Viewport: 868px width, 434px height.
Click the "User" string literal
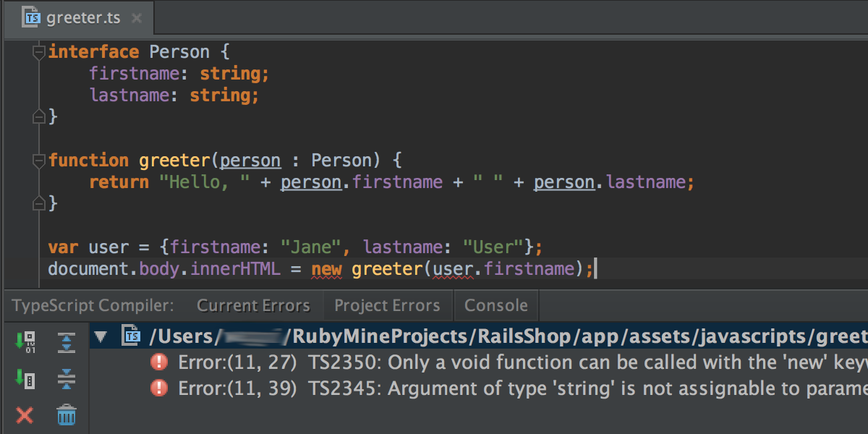493,247
